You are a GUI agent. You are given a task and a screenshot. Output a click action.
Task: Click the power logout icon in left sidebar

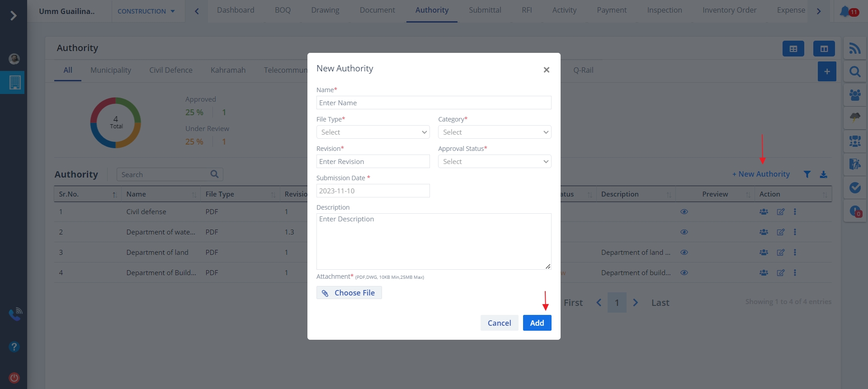[14, 378]
